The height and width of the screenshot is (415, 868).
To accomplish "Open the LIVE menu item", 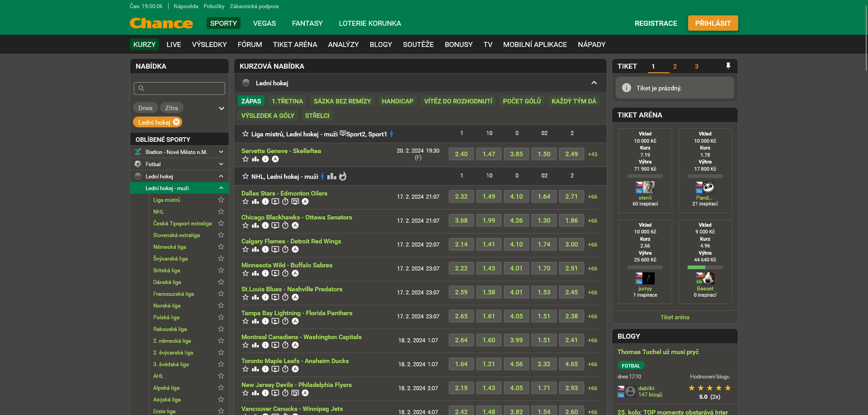I will click(174, 44).
